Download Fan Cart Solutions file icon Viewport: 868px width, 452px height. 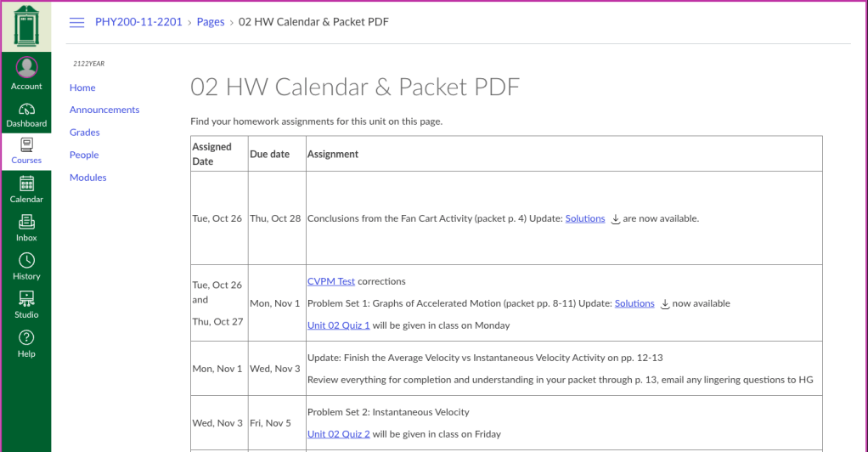tap(616, 218)
